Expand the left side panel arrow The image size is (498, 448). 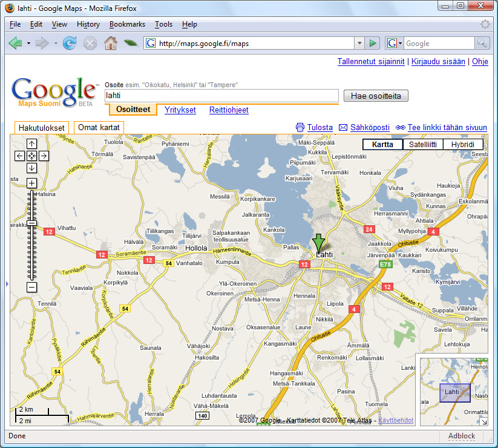[7, 284]
